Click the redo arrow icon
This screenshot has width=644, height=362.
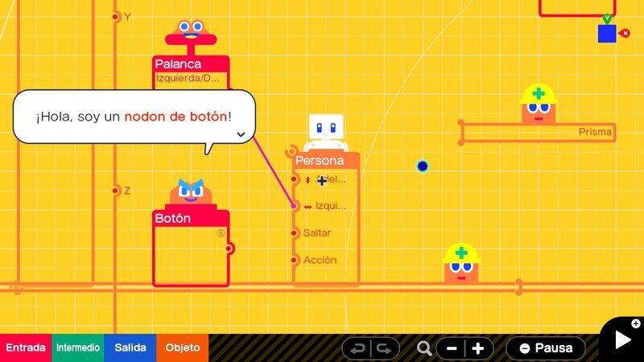tap(384, 348)
